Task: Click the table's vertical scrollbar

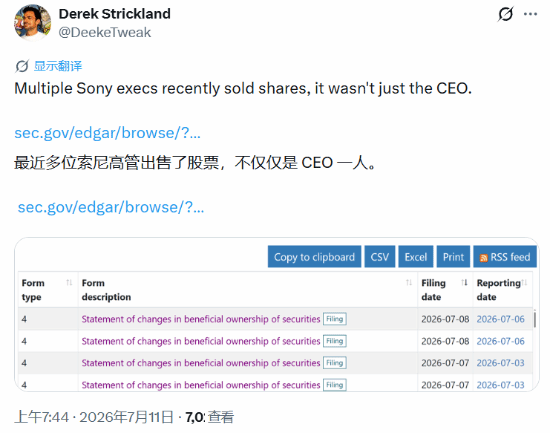Action: [535, 319]
